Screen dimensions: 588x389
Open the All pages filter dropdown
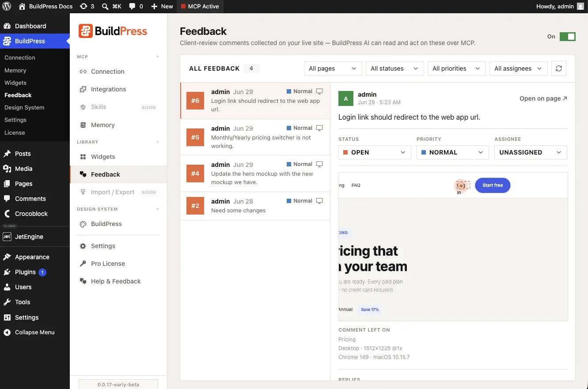333,68
